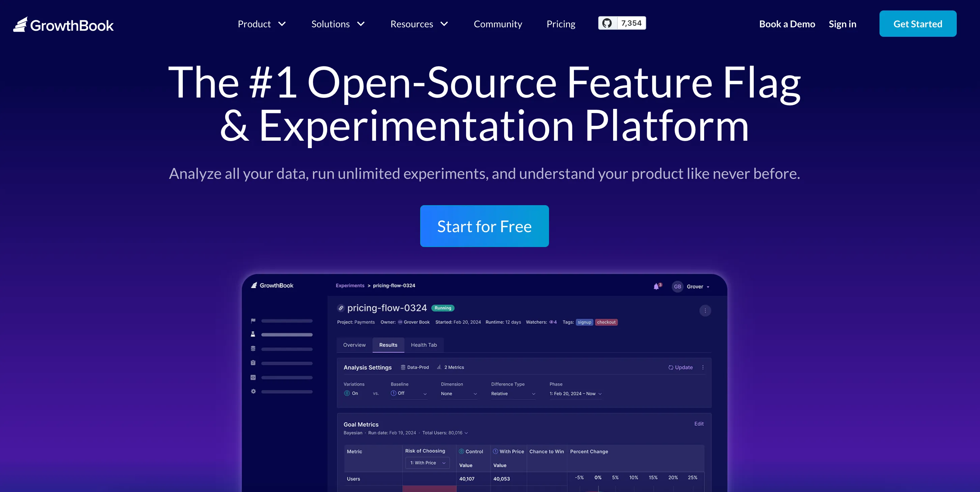Select the flag icon in dashboard sidebar

253,321
